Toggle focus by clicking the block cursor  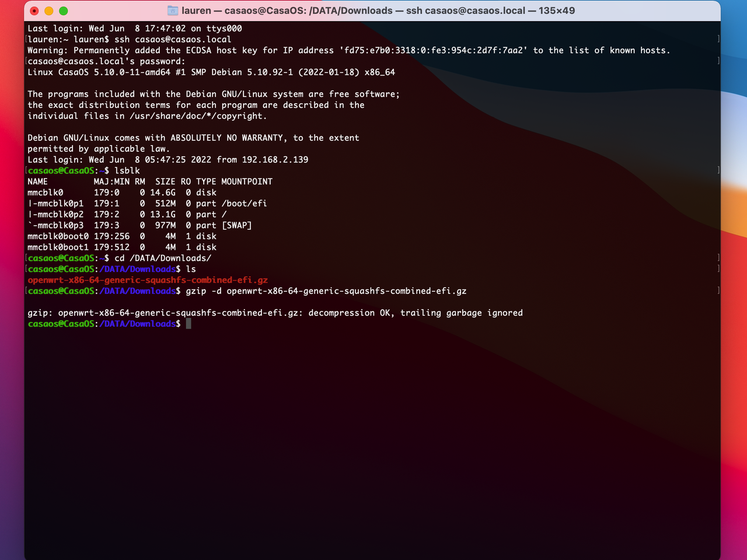pyautogui.click(x=188, y=324)
